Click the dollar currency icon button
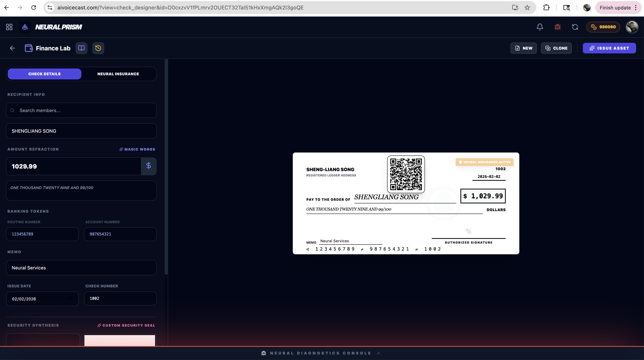Screen dimensions: 644x360 click(x=148, y=166)
